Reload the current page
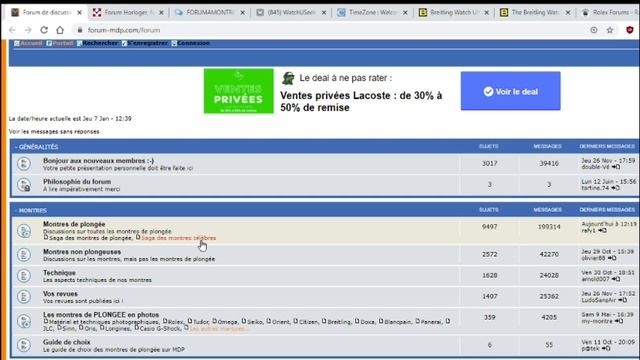Image resolution: width=640 pixels, height=360 pixels. click(x=44, y=30)
